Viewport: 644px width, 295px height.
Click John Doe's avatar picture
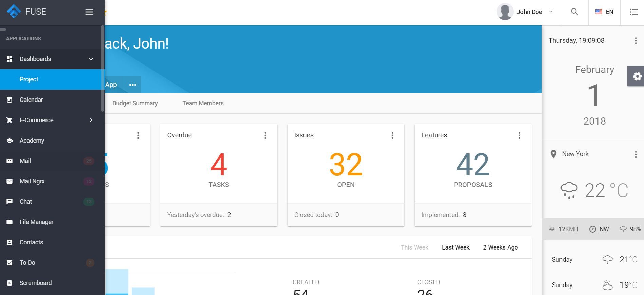(505, 12)
